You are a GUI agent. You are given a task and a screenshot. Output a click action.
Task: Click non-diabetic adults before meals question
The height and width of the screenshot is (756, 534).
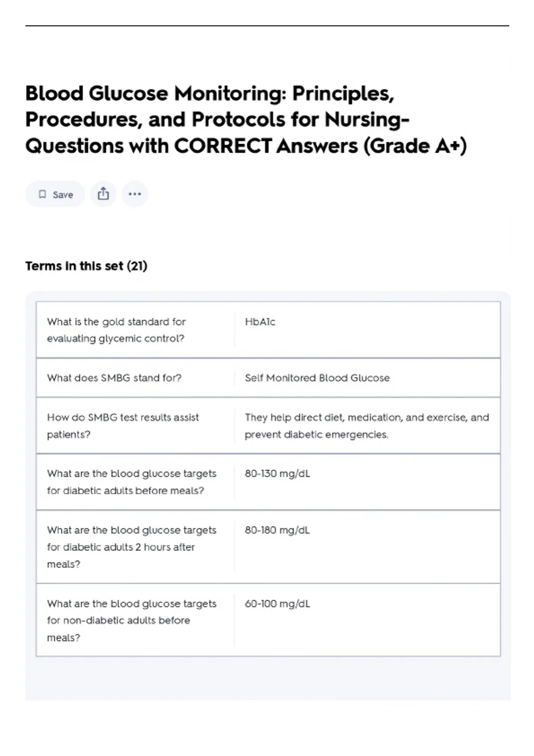tap(132, 620)
